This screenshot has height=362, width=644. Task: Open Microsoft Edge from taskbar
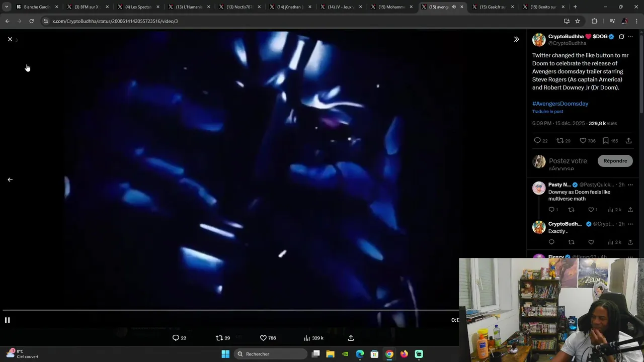point(360,354)
